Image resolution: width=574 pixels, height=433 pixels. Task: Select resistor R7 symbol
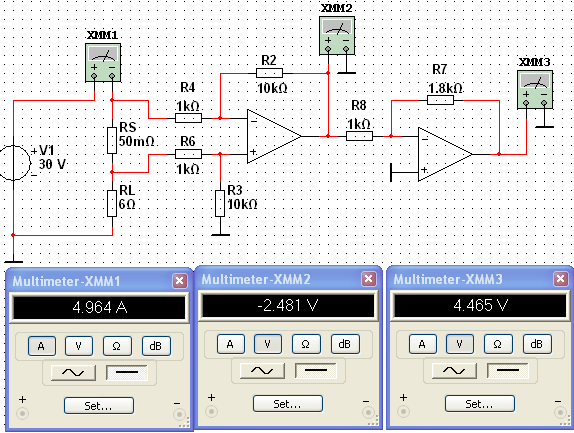[440, 100]
